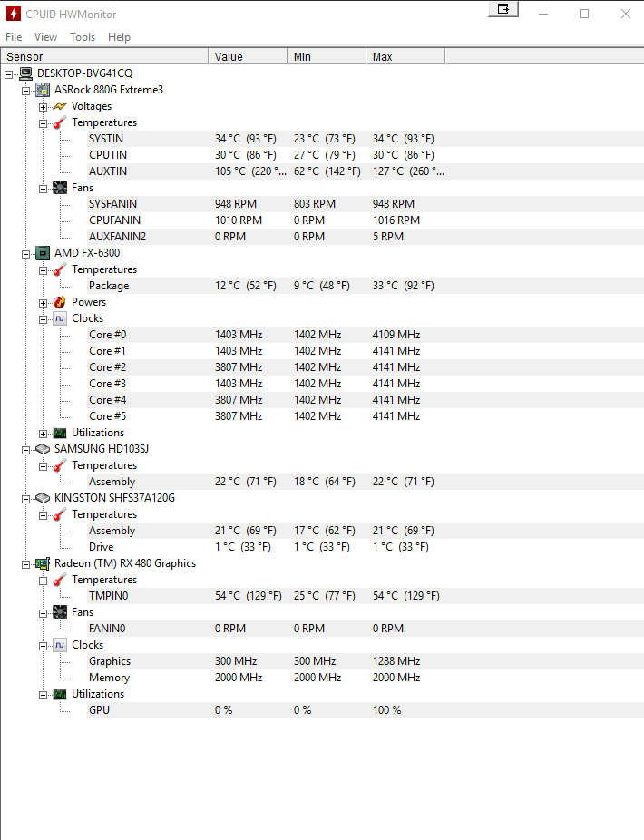Click the compact mode icon in the title bar
Image resolution: width=644 pixels, height=840 pixels.
click(x=503, y=9)
